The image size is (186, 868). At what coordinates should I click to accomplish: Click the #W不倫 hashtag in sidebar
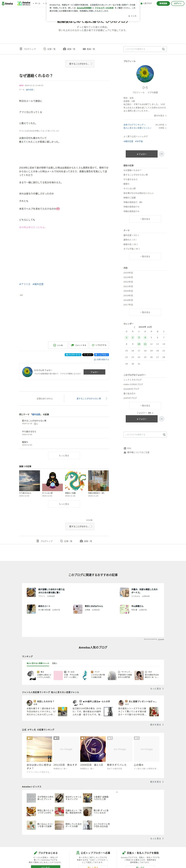click(139, 141)
